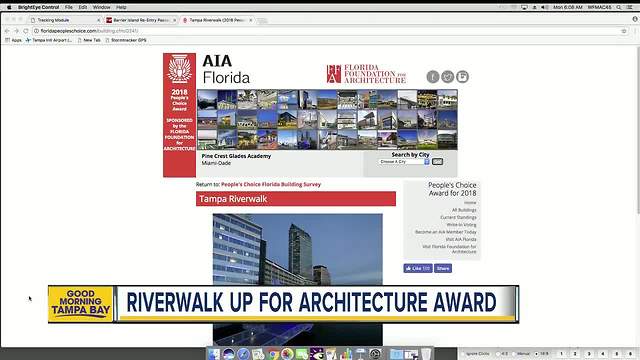Image resolution: width=640 pixels, height=360 pixels.
Task: Go forward in browser history
Action: [x=16, y=31]
